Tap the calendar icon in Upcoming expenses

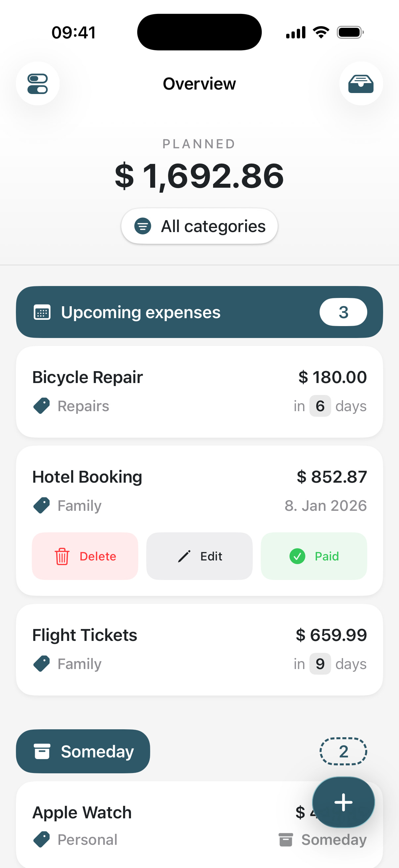pos(42,313)
